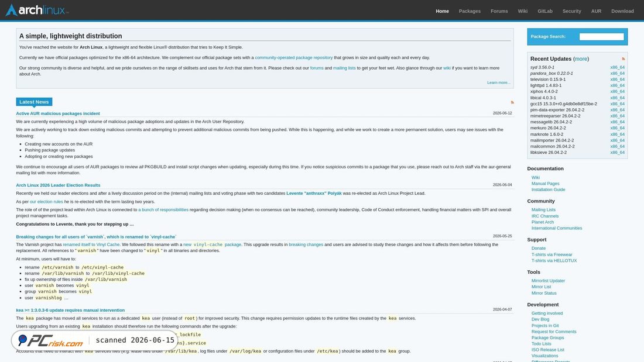This screenshot has height=362, width=644.
Task: Open Installation Guide under Documentation
Action: [549, 189]
